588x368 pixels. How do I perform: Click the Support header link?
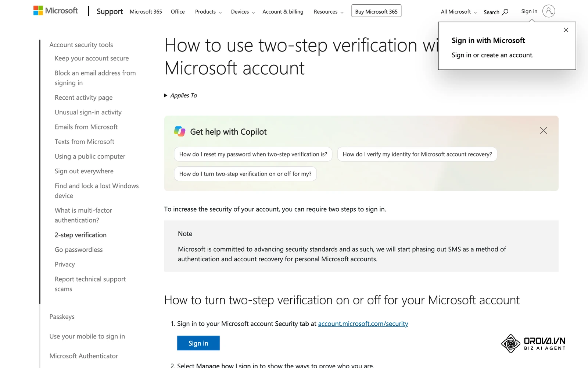(x=110, y=11)
